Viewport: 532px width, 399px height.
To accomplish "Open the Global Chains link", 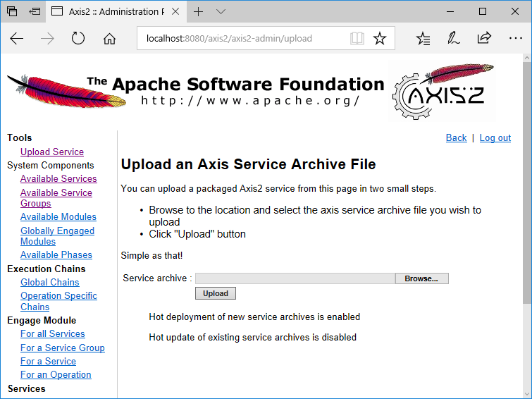I will pyautogui.click(x=49, y=282).
